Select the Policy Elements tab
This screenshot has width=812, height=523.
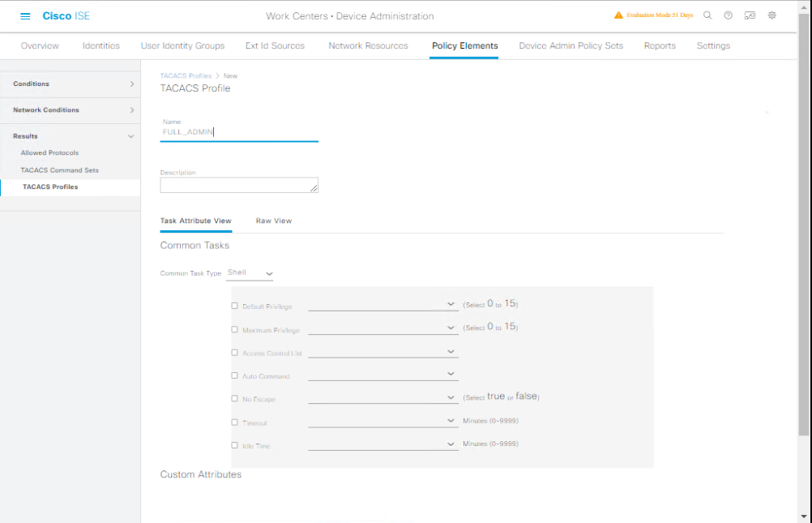(x=464, y=45)
